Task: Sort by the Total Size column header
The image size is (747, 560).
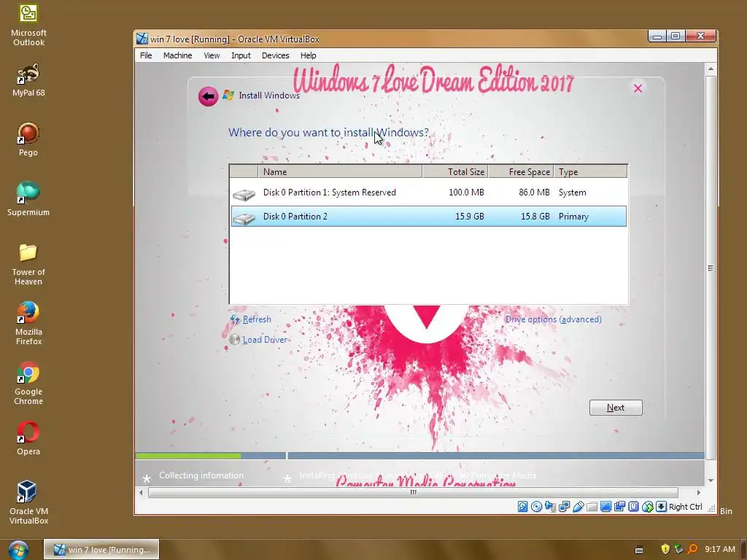Action: pos(455,171)
